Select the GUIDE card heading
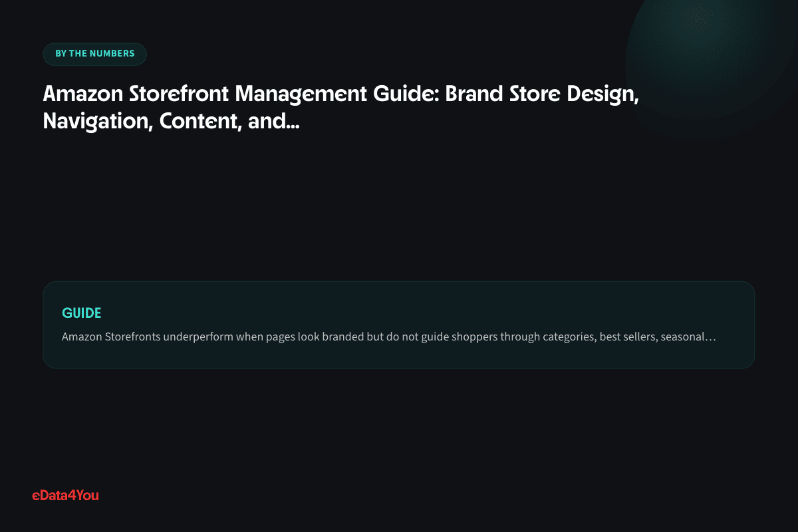 [82, 313]
